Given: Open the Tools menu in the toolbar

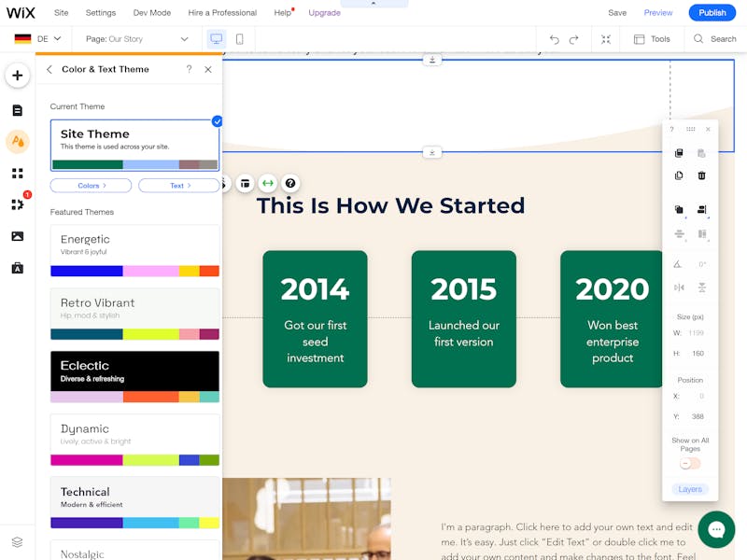Looking at the screenshot, I should tap(652, 39).
